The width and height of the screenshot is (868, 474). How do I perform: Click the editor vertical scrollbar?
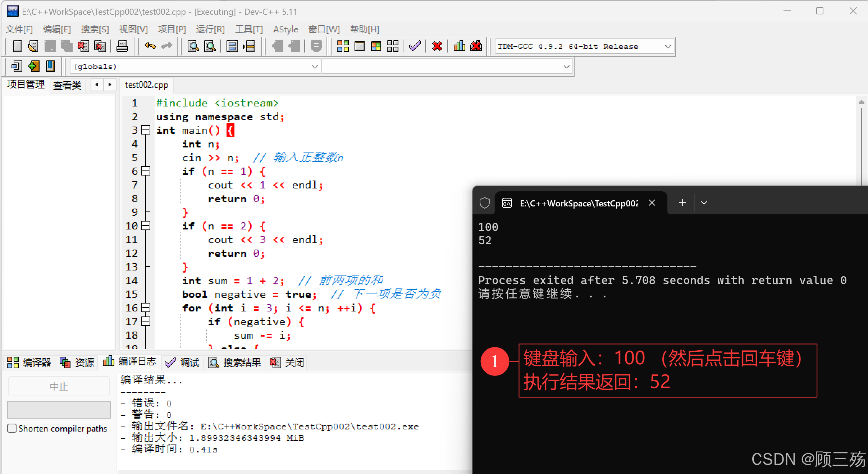[861, 144]
